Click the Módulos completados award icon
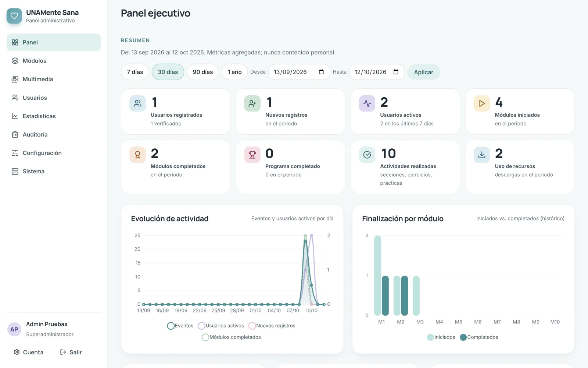Viewport: 588px width, 368px height. (x=137, y=155)
